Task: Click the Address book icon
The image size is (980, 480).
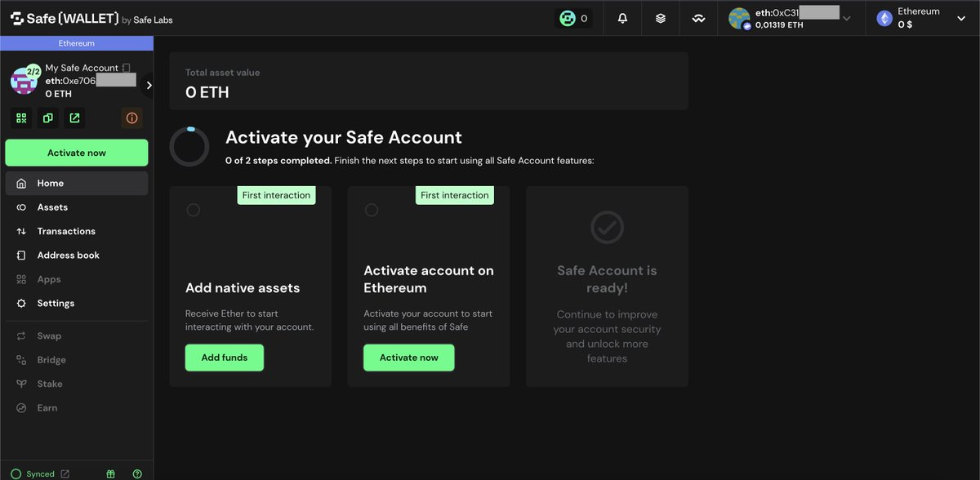Action: pos(21,256)
